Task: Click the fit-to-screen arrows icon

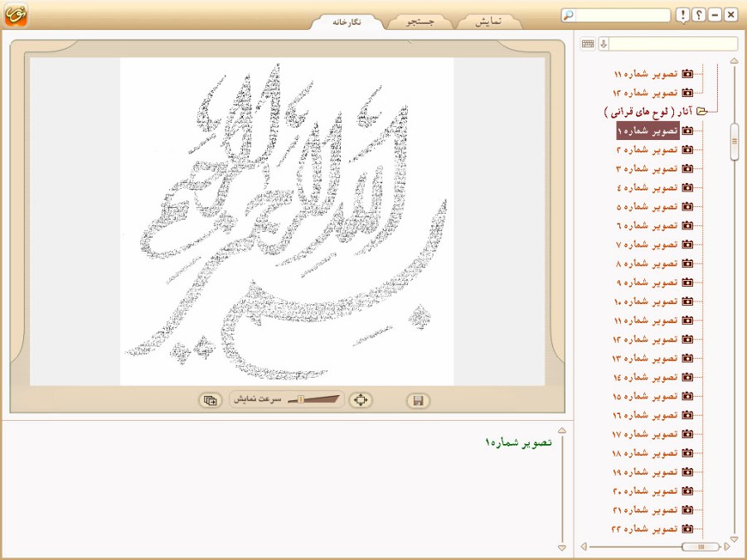Action: point(361,400)
